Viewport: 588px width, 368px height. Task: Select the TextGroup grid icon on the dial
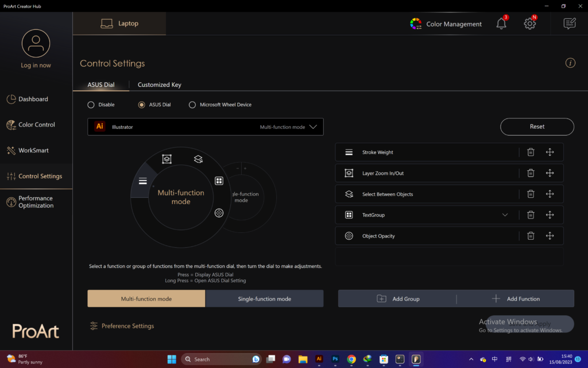coord(219,181)
